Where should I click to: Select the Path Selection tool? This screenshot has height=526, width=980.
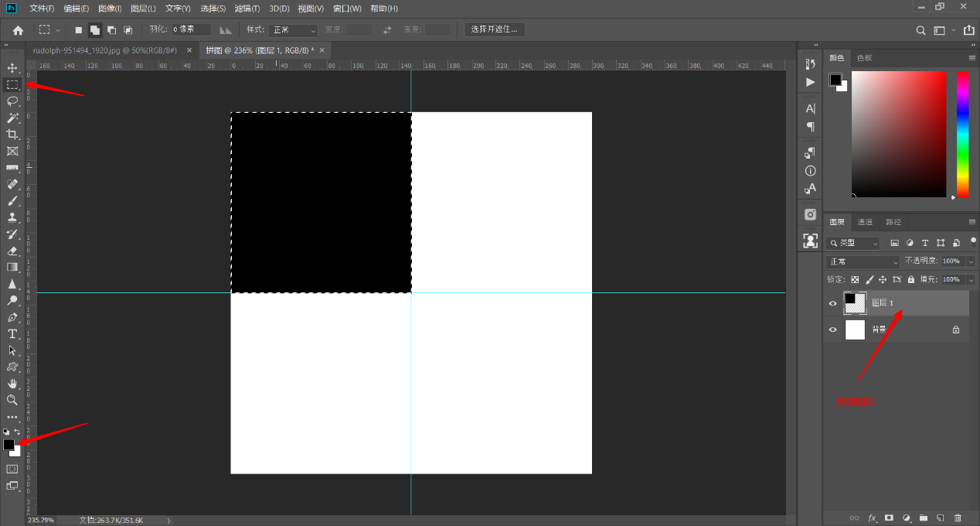(12, 350)
